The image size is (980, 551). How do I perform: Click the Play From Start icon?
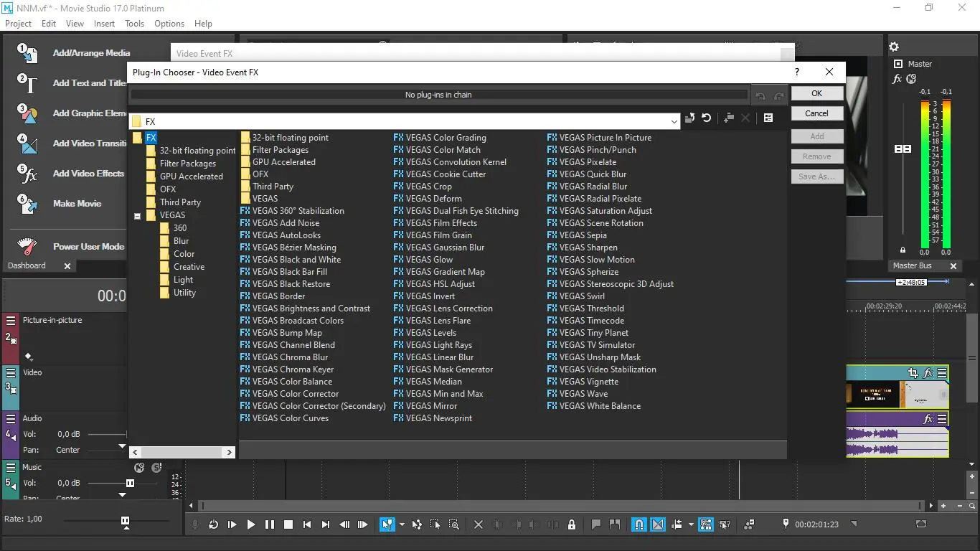(x=232, y=524)
